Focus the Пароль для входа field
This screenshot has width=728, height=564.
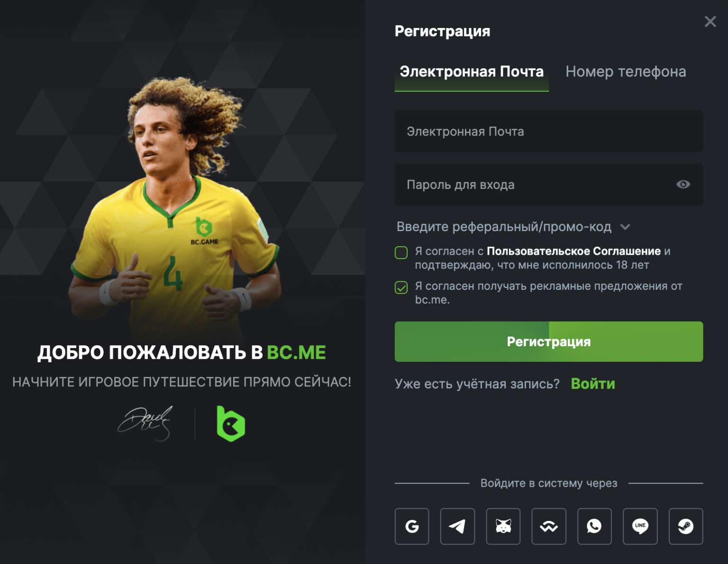pos(549,184)
